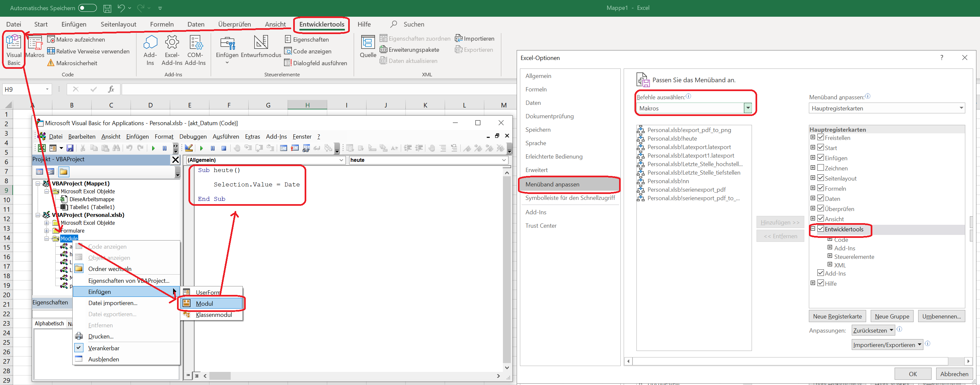
Task: Open the Hauptregisterkarten dropdown
Action: coord(961,108)
